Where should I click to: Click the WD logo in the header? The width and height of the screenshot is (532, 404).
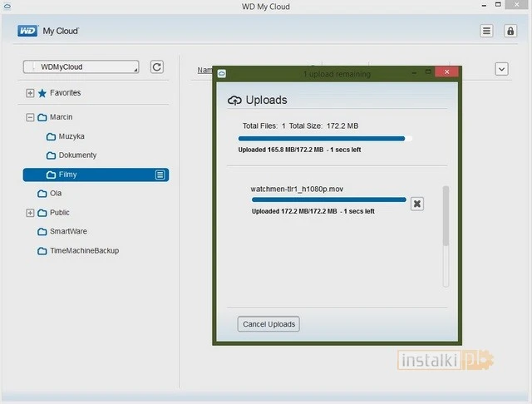[27, 32]
